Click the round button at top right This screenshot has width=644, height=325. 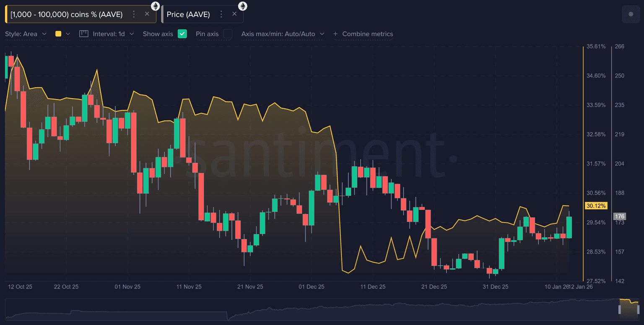tap(631, 14)
